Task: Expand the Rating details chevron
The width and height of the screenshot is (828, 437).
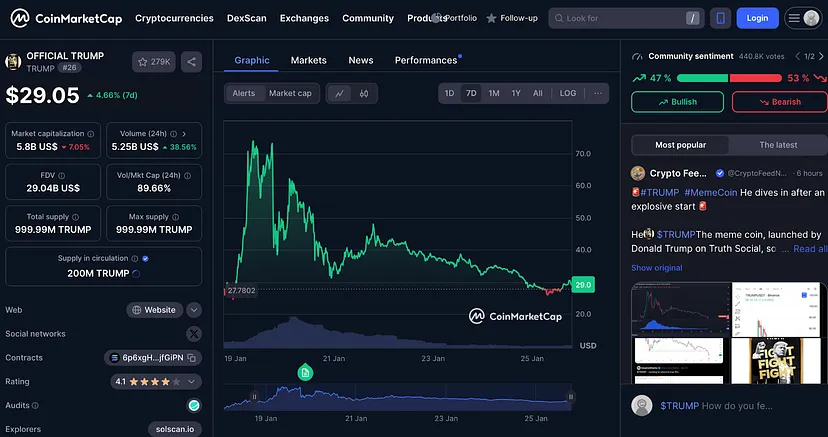Action: 192,382
